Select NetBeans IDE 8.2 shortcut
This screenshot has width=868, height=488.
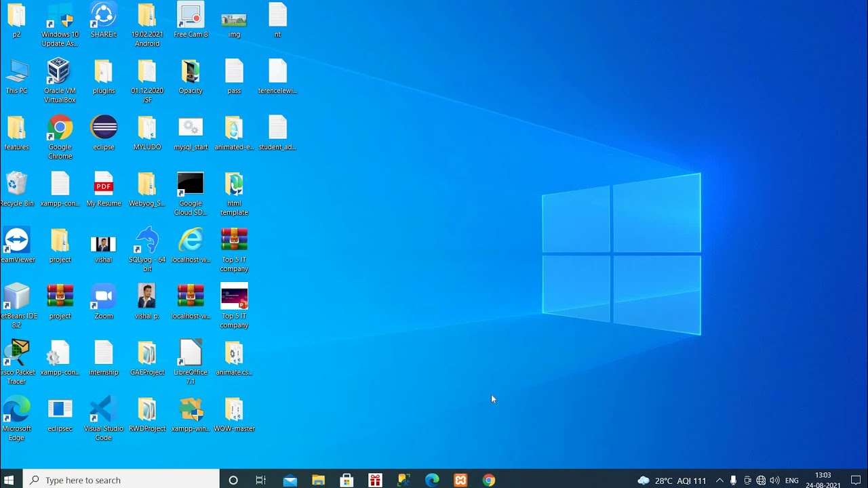point(16,297)
